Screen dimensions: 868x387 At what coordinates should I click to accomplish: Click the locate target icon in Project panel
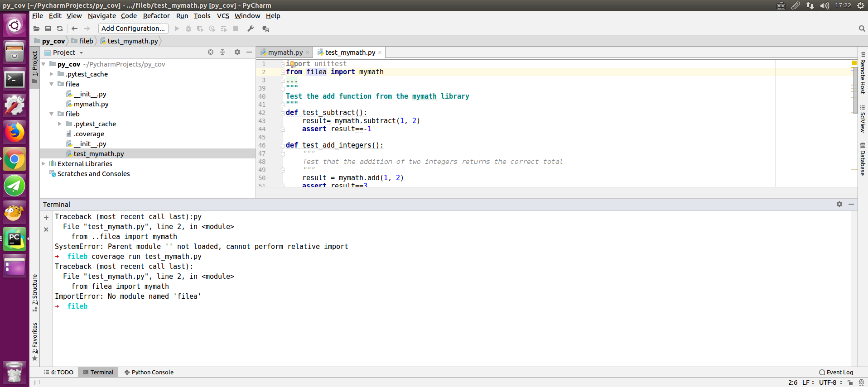tap(211, 53)
